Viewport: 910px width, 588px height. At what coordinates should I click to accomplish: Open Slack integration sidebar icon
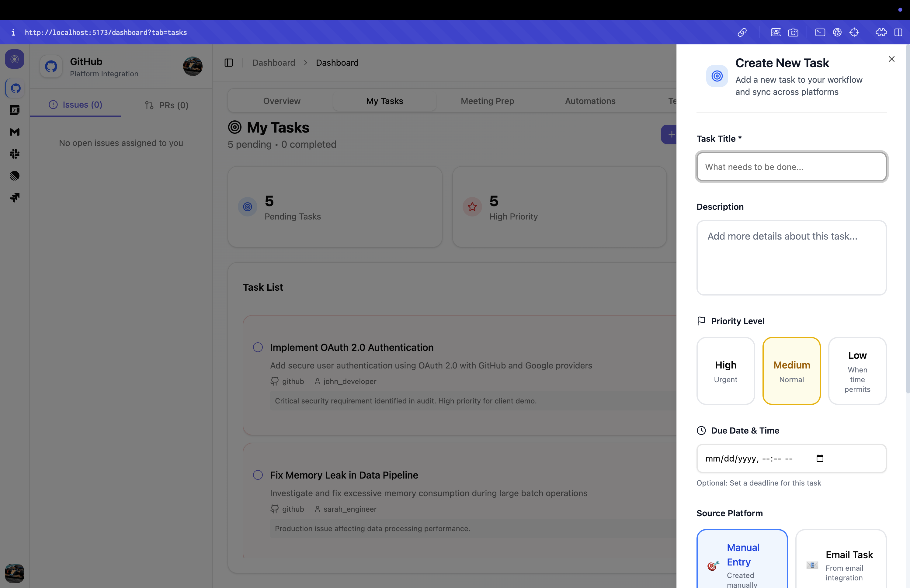coord(15,154)
